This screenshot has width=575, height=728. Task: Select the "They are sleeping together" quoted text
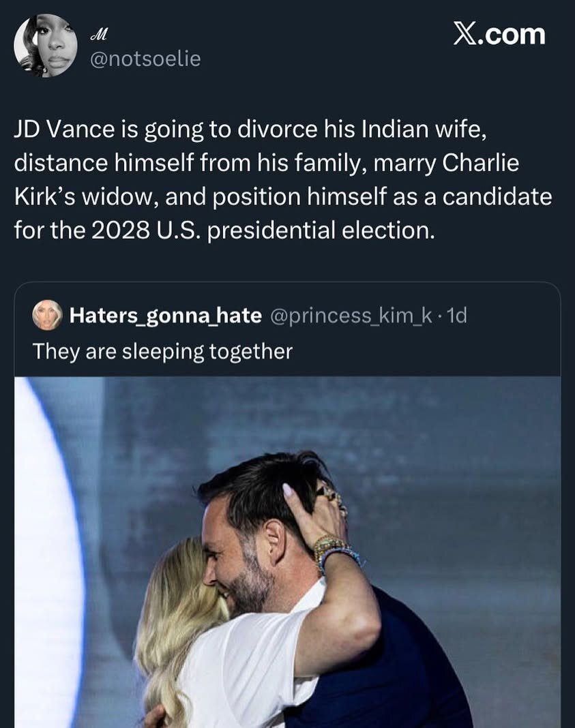coord(162,351)
